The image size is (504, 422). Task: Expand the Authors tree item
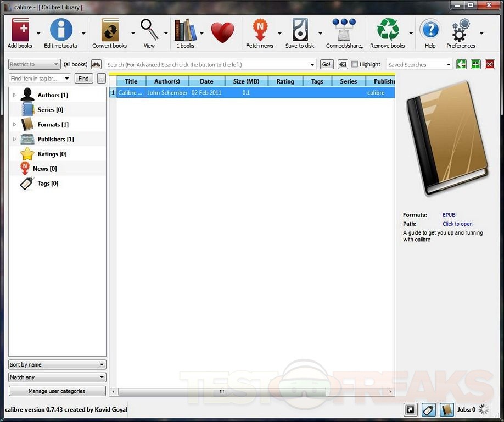tap(14, 95)
